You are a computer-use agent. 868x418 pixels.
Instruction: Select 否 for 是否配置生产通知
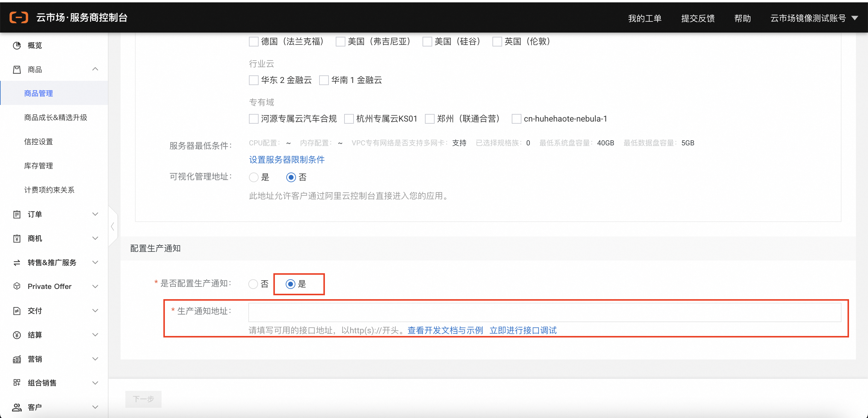point(253,284)
